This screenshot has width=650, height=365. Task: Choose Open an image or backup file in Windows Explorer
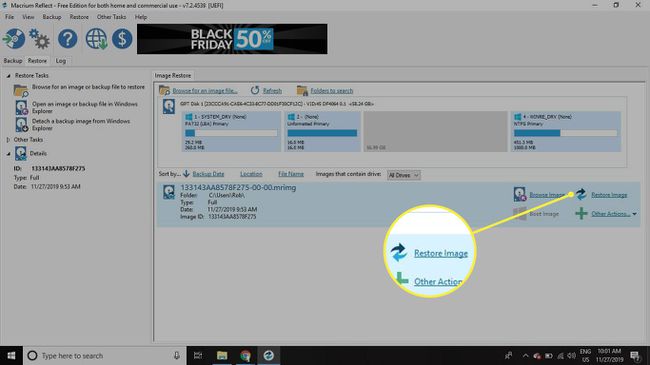tap(85, 107)
